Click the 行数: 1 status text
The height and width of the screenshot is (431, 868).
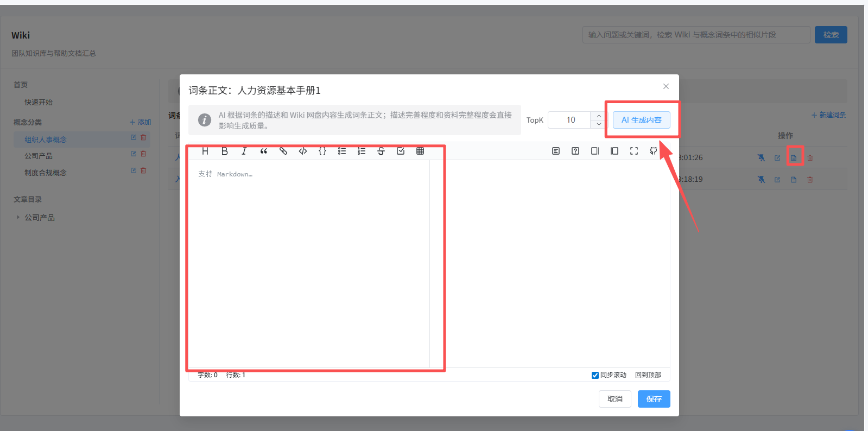point(236,375)
